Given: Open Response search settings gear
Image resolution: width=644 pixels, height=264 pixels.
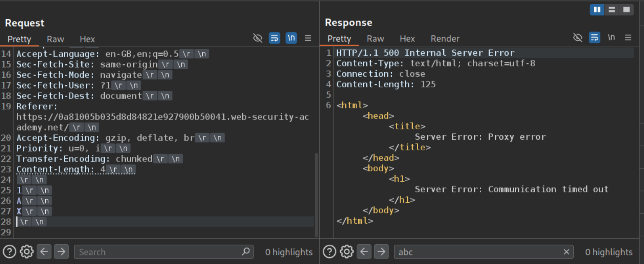Looking at the screenshot, I should (347, 252).
